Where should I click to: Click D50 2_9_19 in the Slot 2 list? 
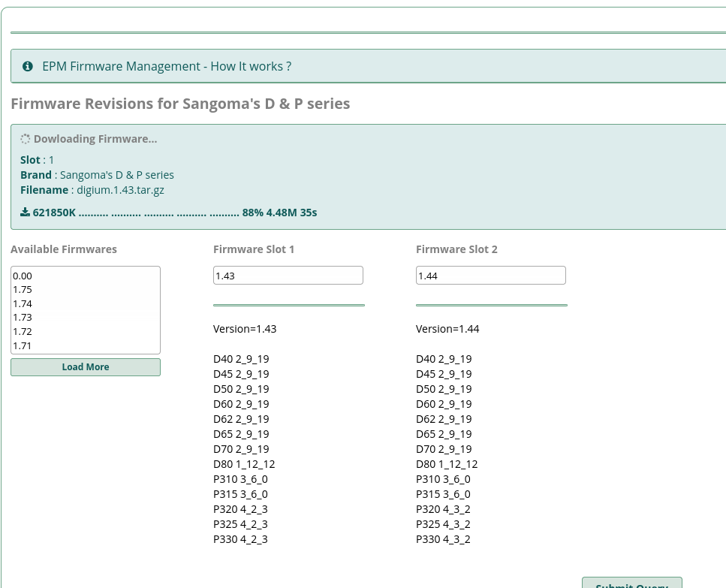[444, 389]
